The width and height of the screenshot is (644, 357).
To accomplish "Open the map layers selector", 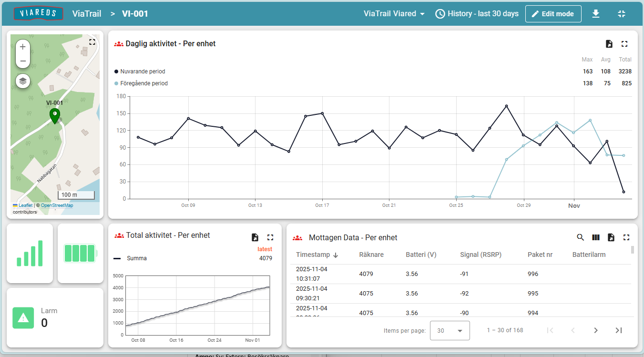I will pos(22,81).
